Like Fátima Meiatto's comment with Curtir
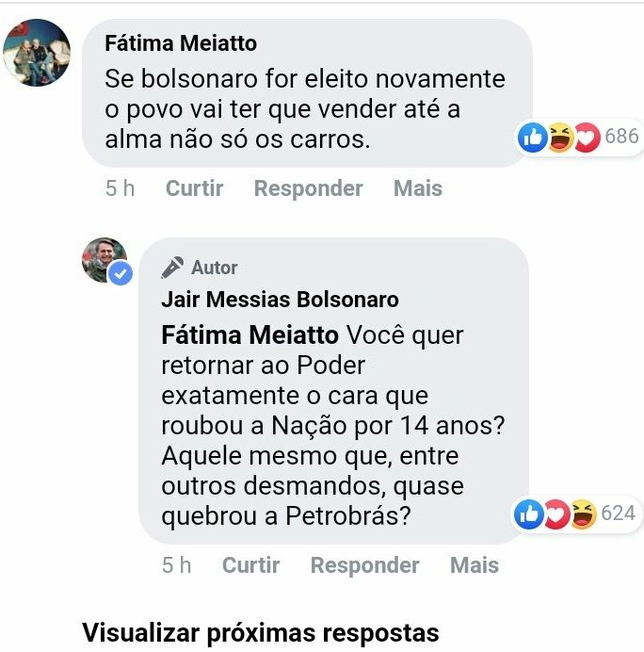 tap(195, 188)
